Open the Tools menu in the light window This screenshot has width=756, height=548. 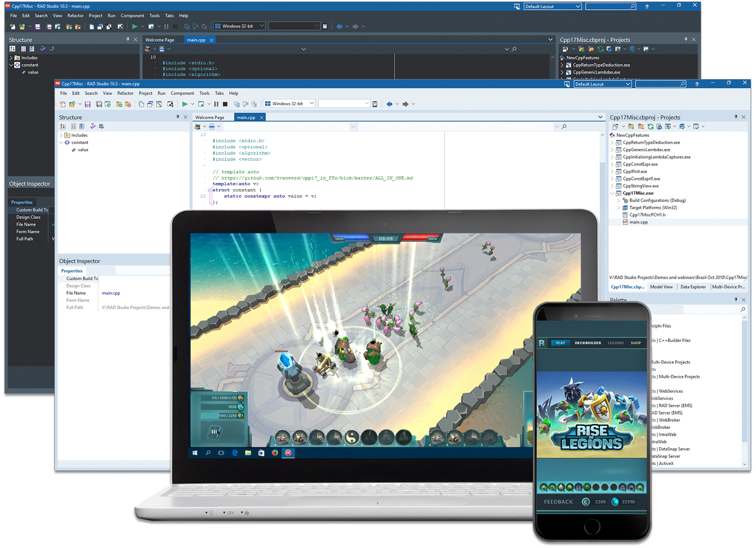tap(204, 93)
